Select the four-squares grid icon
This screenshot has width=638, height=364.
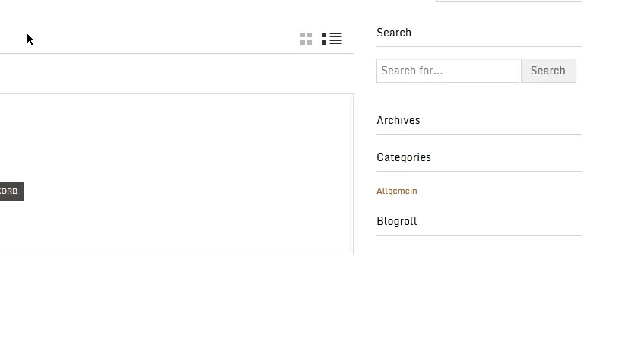click(306, 39)
